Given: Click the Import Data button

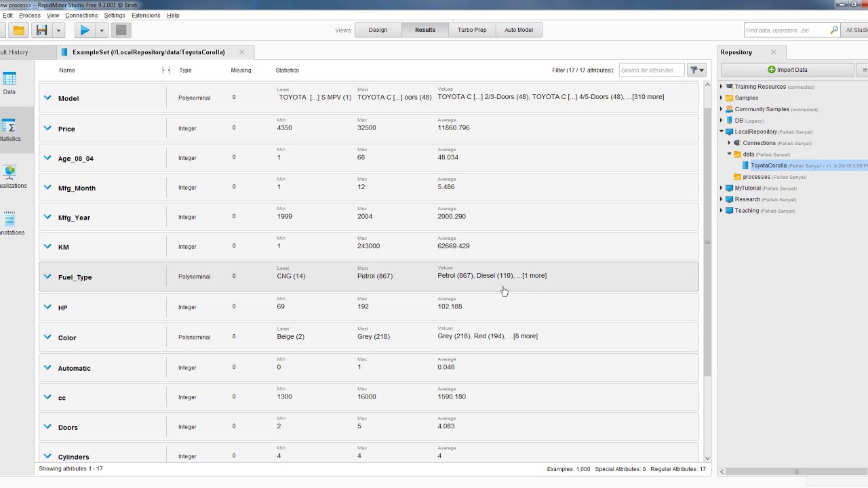Looking at the screenshot, I should pyautogui.click(x=787, y=70).
